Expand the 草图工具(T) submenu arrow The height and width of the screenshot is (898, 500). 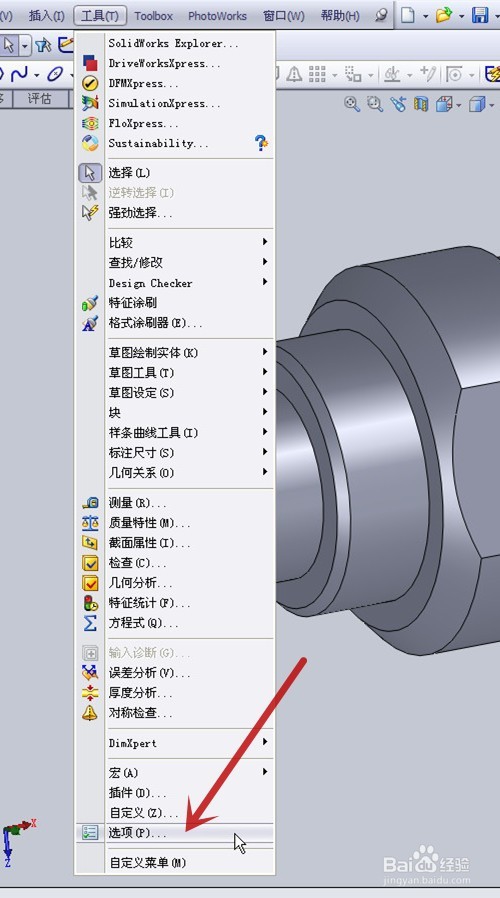265,372
